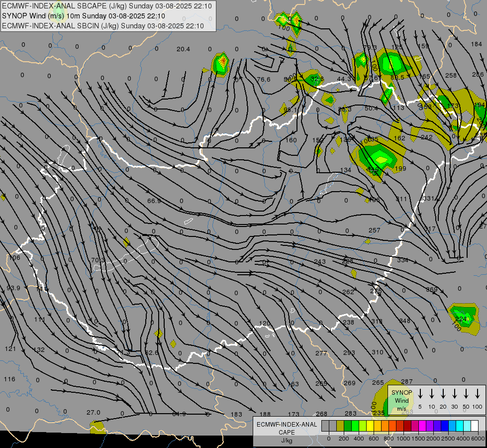
Task: Click the J/kg unit label in legend
Action: coord(287,441)
